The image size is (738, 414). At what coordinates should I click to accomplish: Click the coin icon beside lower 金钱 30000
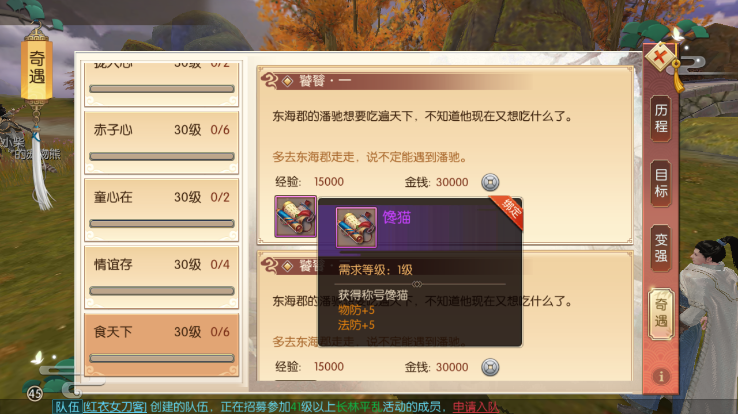(490, 367)
